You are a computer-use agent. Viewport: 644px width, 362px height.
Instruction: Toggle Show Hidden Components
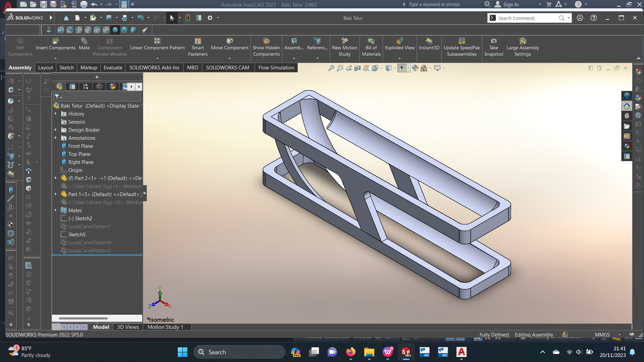[266, 47]
